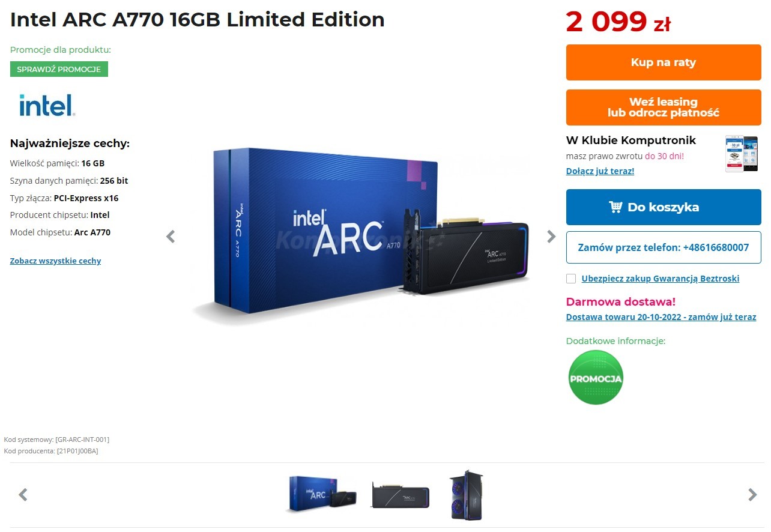Select the blue retail box thumbnail

pos(321,494)
